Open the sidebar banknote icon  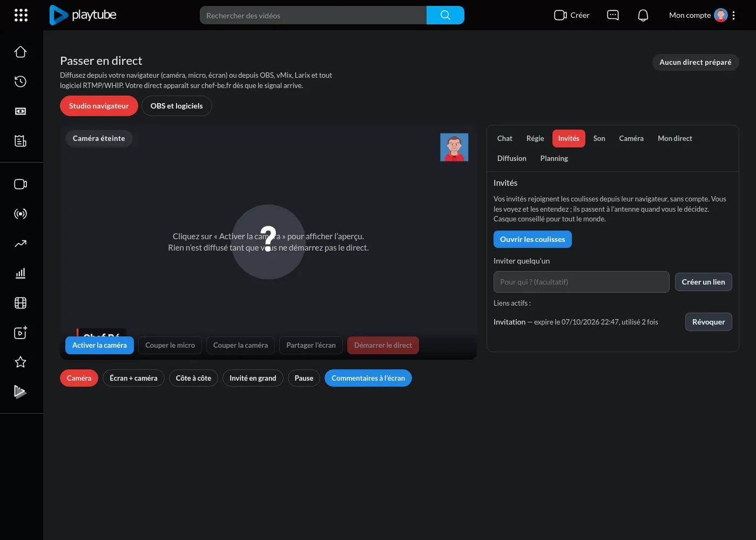pyautogui.click(x=21, y=111)
